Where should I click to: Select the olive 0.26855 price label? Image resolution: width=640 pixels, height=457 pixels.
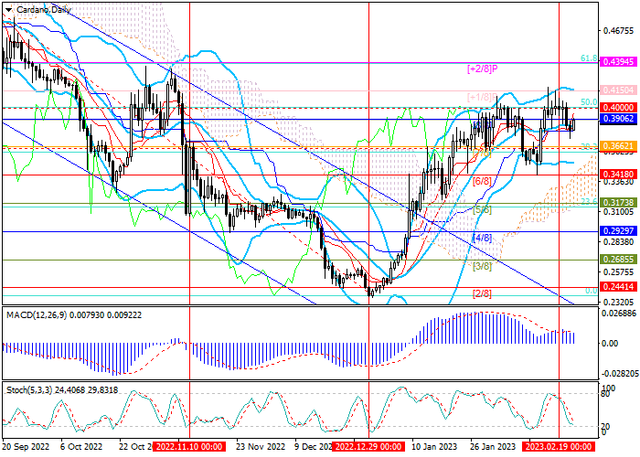tap(619, 259)
